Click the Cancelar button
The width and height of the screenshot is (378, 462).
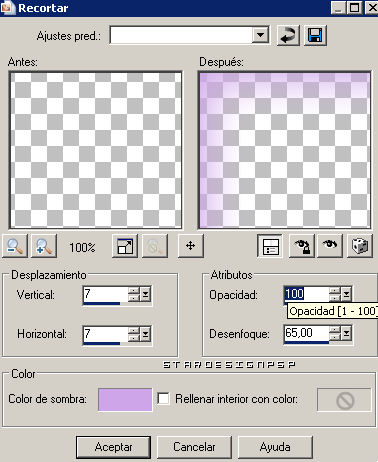point(194,447)
